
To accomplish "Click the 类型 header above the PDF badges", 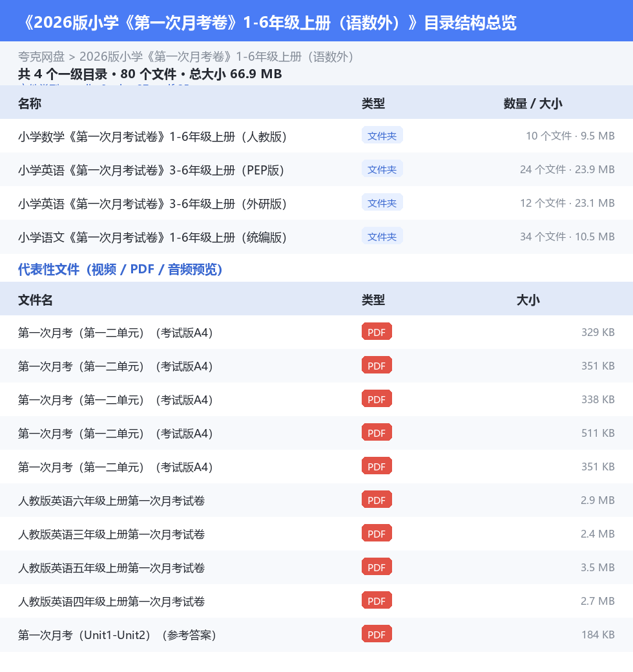I will 373,300.
